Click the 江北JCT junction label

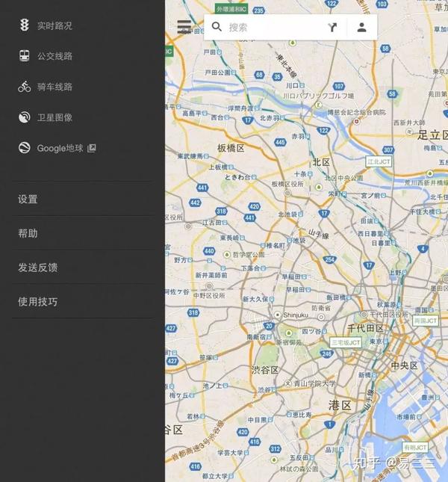point(379,161)
